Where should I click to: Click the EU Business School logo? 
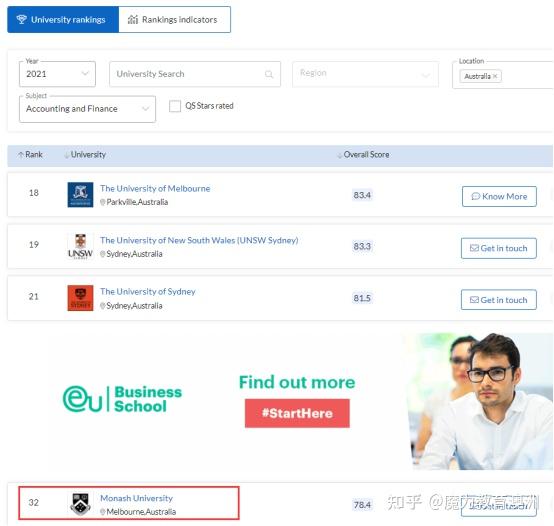(x=122, y=399)
